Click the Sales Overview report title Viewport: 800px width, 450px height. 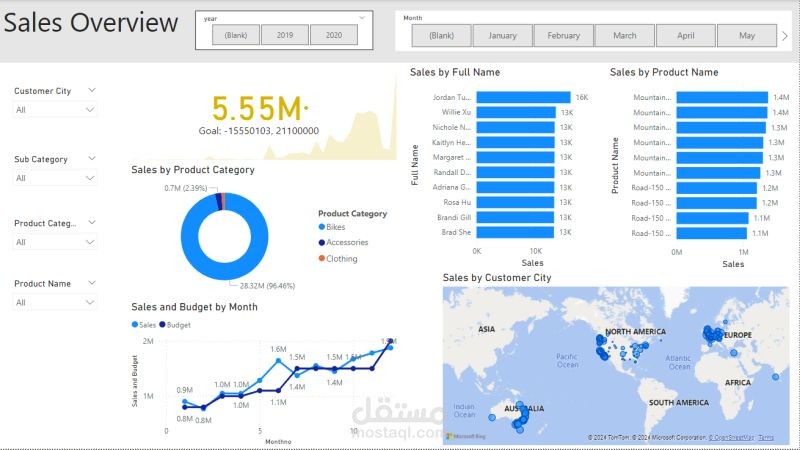[x=91, y=23]
